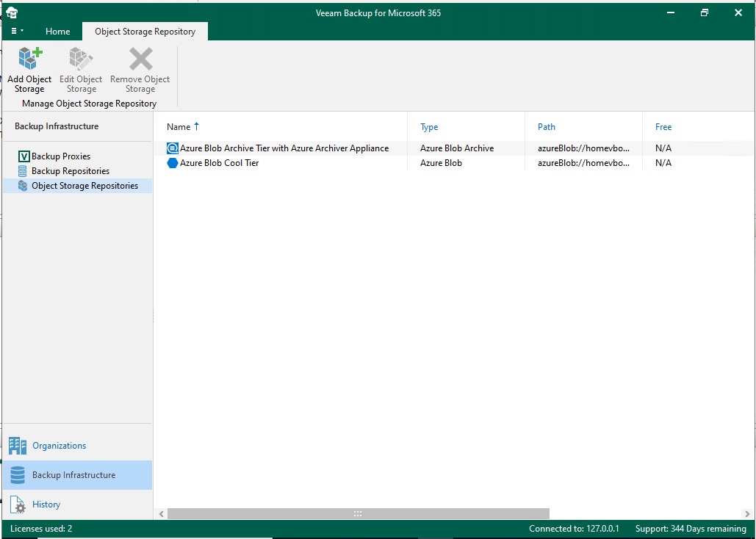Click the Edit Object Storage icon
The image size is (756, 539).
point(81,59)
